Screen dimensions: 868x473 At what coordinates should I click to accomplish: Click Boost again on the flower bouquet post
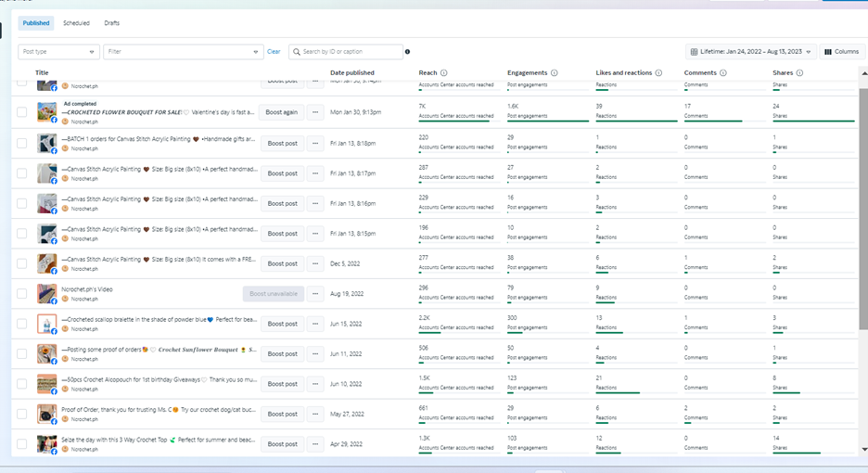[282, 112]
